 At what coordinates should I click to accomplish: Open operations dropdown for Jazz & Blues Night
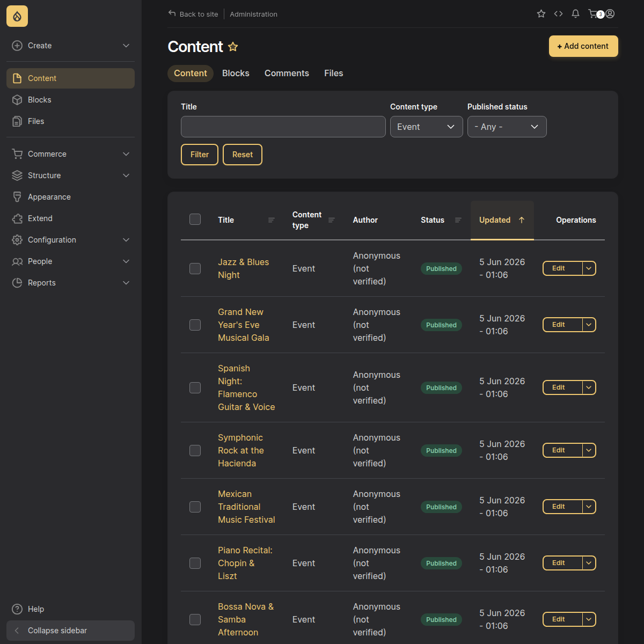tap(589, 268)
